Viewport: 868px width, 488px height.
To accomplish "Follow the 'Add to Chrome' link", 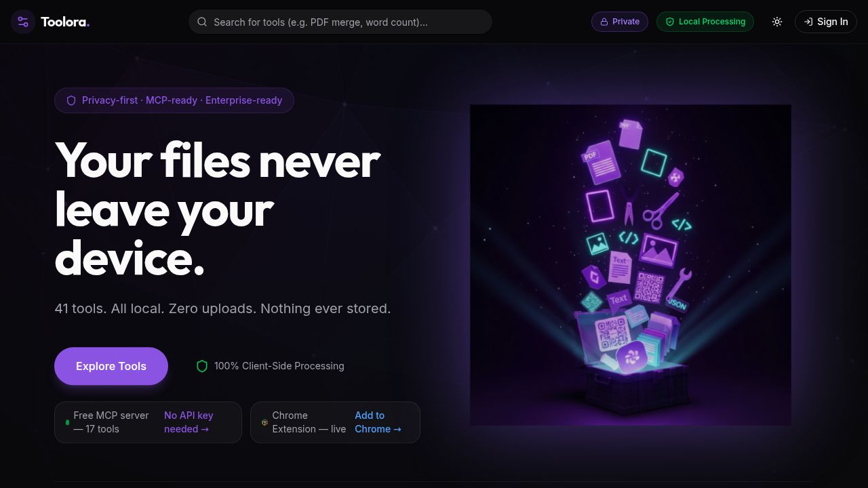I will point(378,422).
